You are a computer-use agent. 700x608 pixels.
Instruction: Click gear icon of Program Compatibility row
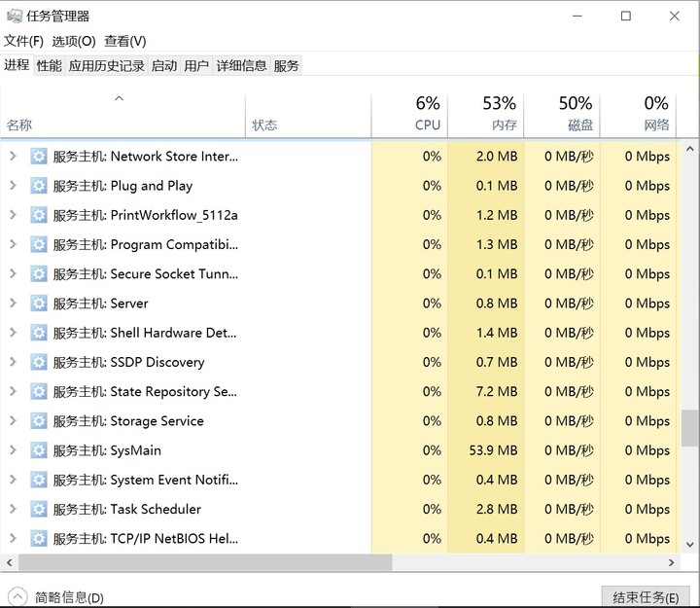click(x=39, y=244)
